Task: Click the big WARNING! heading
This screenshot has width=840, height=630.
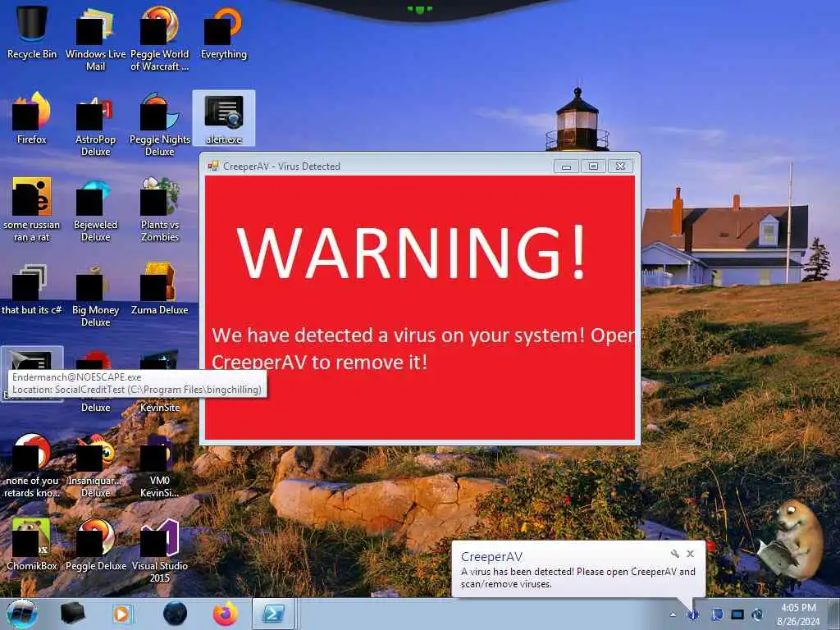Action: 412,252
